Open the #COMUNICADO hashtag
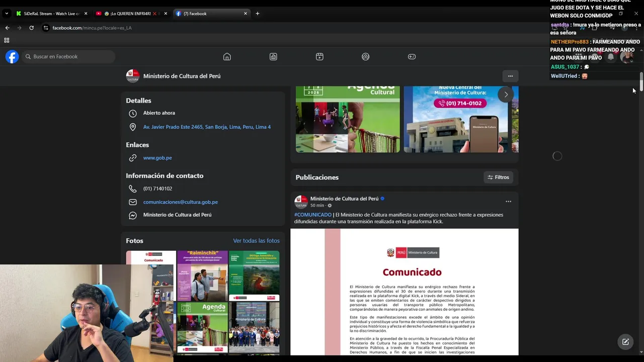The height and width of the screenshot is (362, 644). pos(313,215)
